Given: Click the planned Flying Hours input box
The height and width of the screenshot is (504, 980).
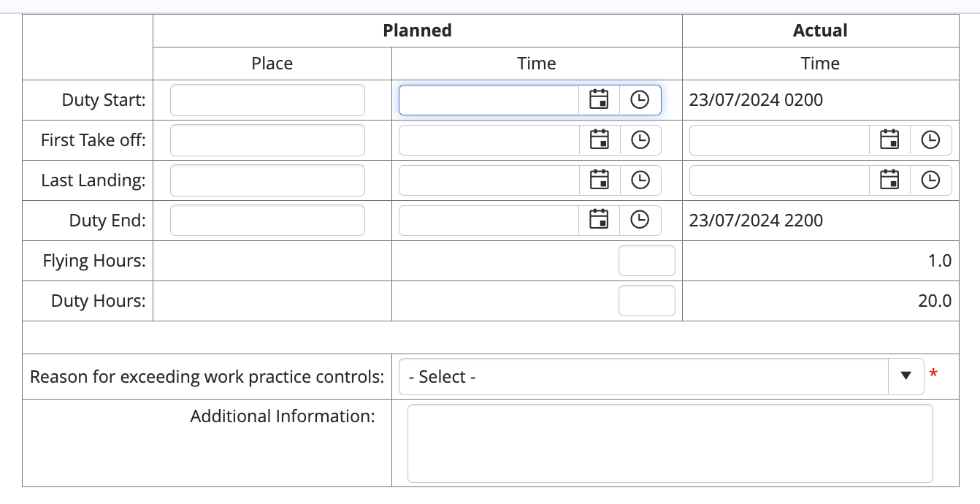Looking at the screenshot, I should tap(646, 261).
